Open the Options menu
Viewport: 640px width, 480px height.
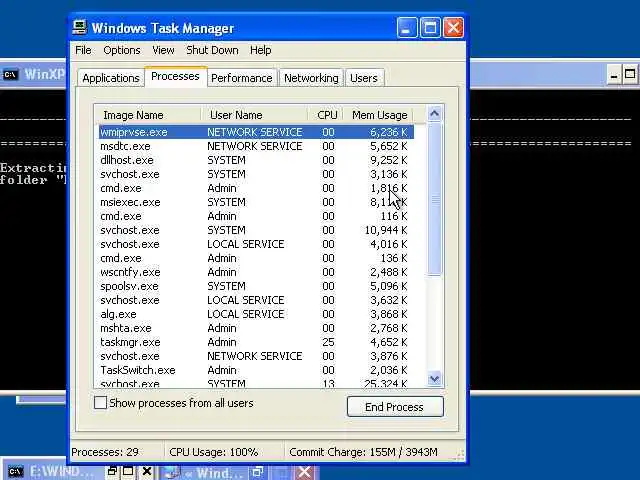pos(122,50)
